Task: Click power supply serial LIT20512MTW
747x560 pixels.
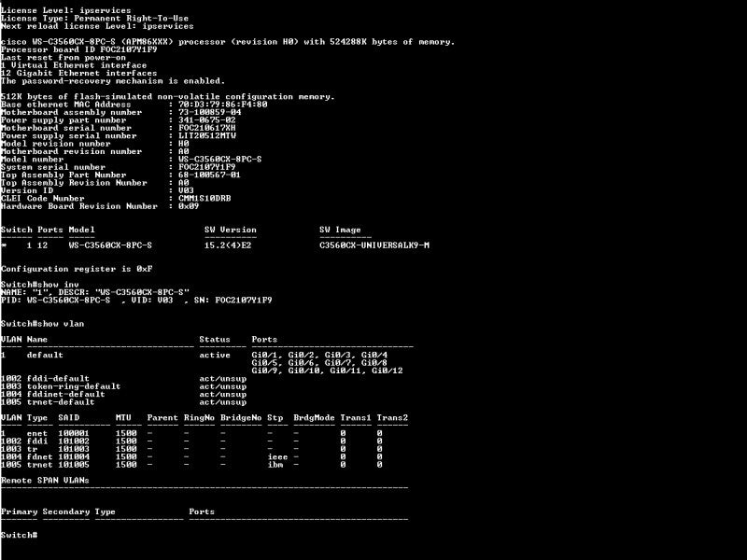Action: pos(207,135)
